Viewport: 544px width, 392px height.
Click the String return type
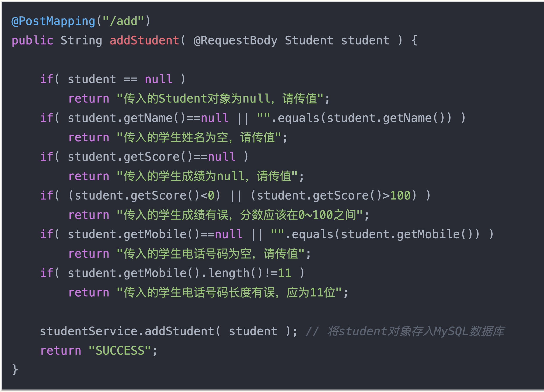click(x=81, y=40)
